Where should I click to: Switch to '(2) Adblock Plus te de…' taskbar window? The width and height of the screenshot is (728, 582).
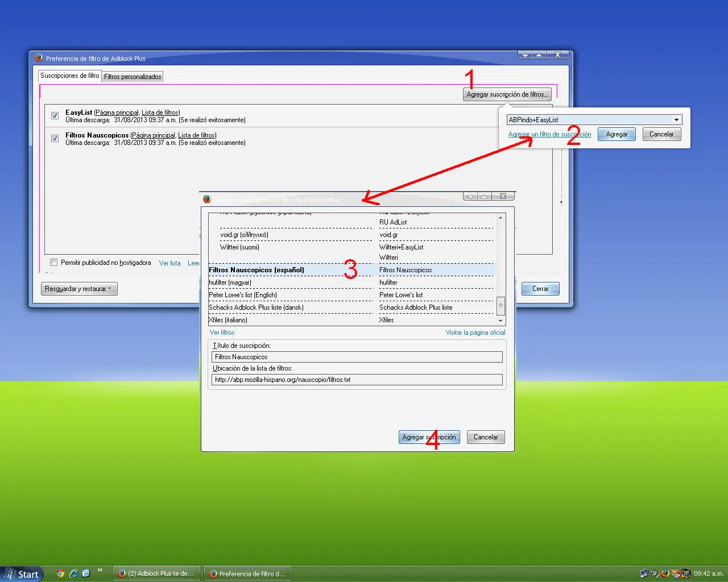156,573
